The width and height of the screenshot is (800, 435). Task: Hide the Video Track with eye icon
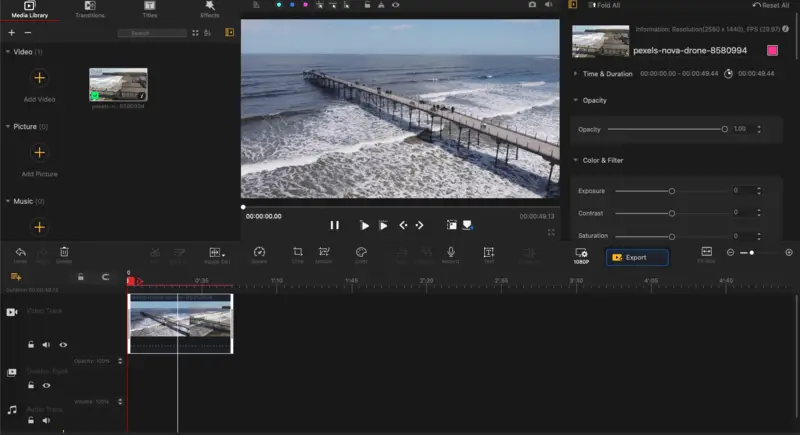pos(63,345)
